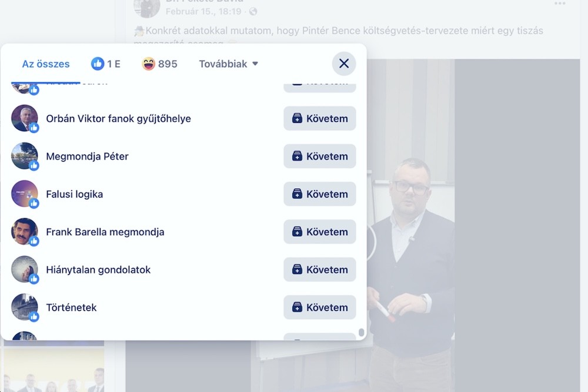This screenshot has height=392, width=588.
Task: Switch to the Az összes tab
Action: point(46,64)
